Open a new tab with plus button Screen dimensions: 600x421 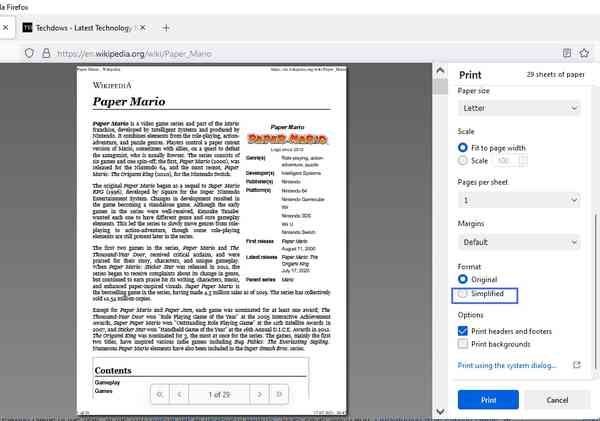[x=166, y=28]
